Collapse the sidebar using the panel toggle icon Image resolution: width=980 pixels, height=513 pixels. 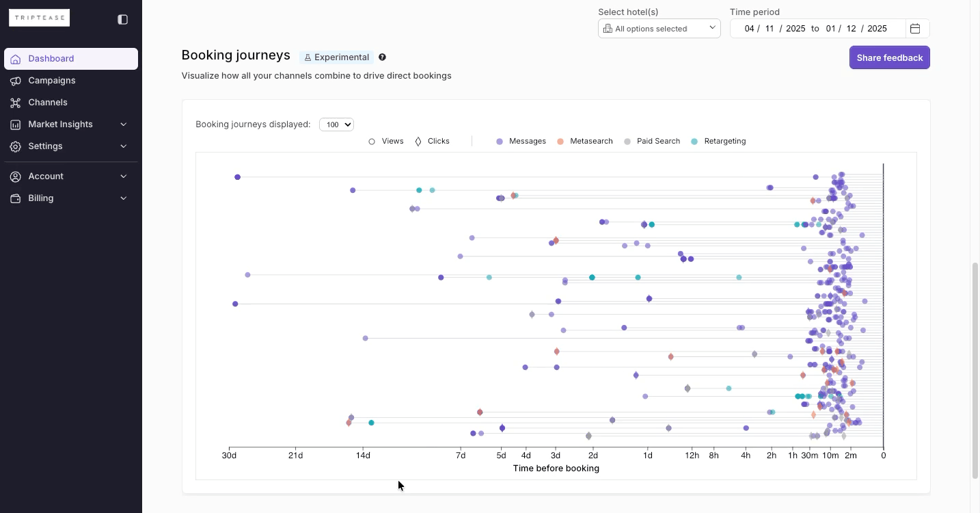click(x=123, y=19)
